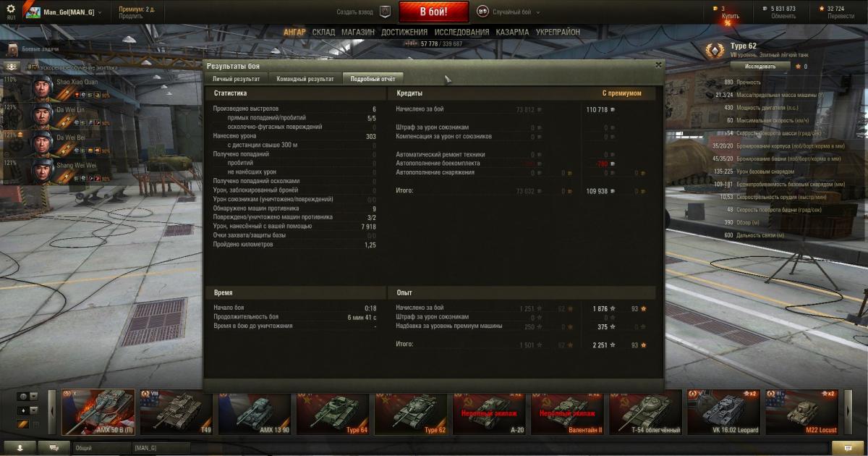The width and height of the screenshot is (868, 456).
Task: Click the platoon shield icon
Action: 386,12
